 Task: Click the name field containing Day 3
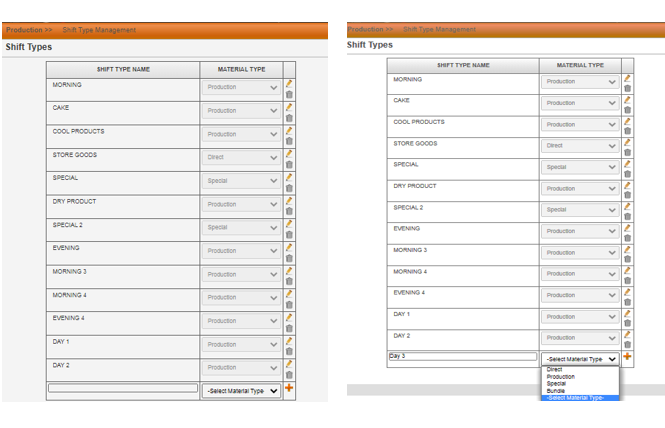pyautogui.click(x=462, y=356)
